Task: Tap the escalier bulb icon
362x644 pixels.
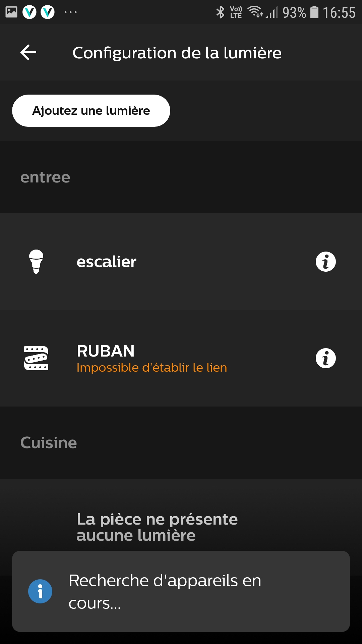Action: coord(36,262)
